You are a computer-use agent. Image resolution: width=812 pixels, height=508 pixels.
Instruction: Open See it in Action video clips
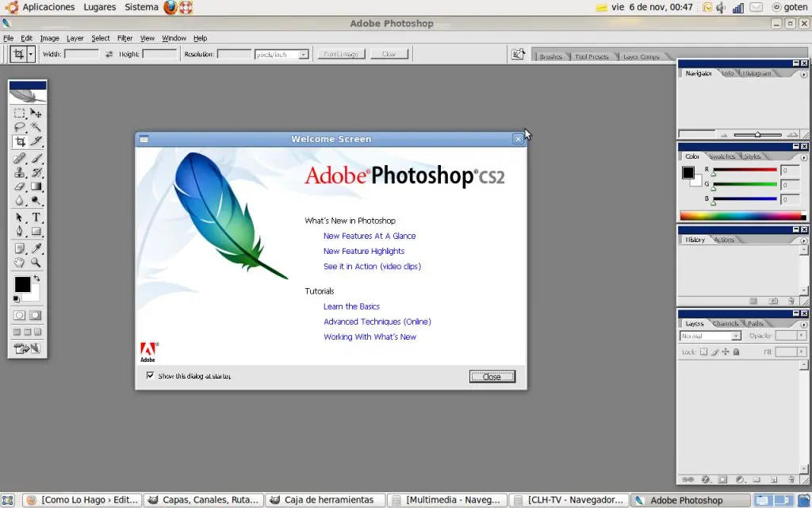click(x=372, y=266)
